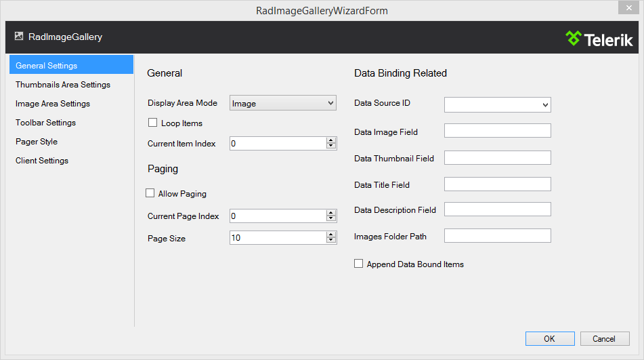Viewport: 644px width, 360px height.
Task: Decrease Current Item Index with down arrow
Action: [x=331, y=146]
